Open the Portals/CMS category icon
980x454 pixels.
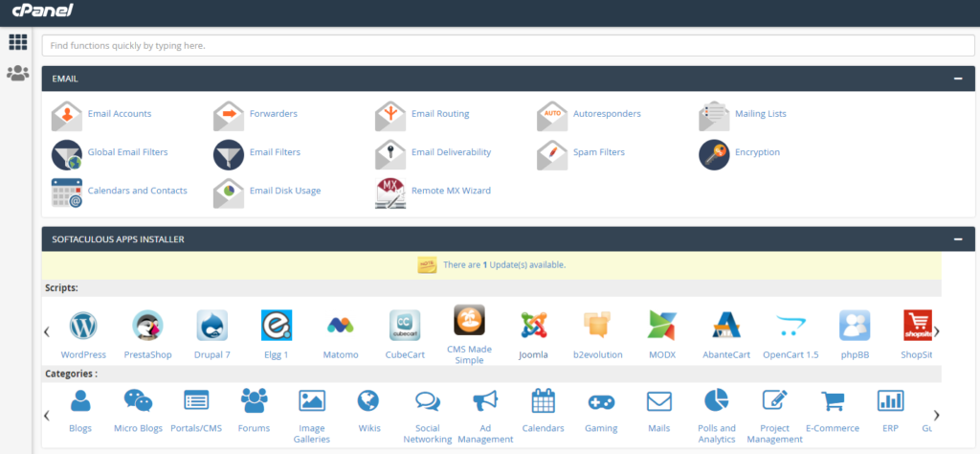pos(196,400)
